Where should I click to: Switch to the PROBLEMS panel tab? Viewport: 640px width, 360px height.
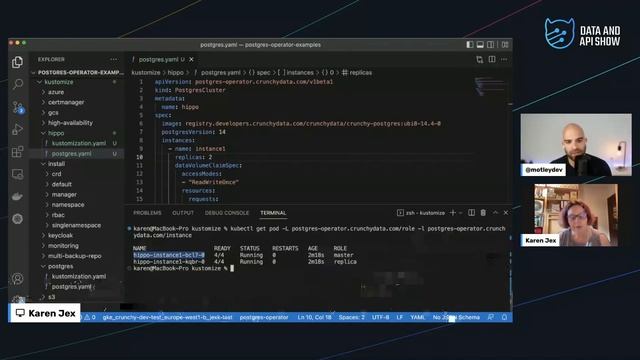coord(147,213)
